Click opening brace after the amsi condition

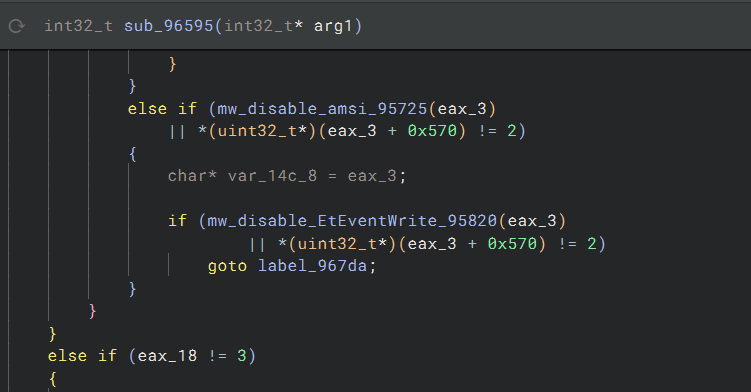click(133, 154)
